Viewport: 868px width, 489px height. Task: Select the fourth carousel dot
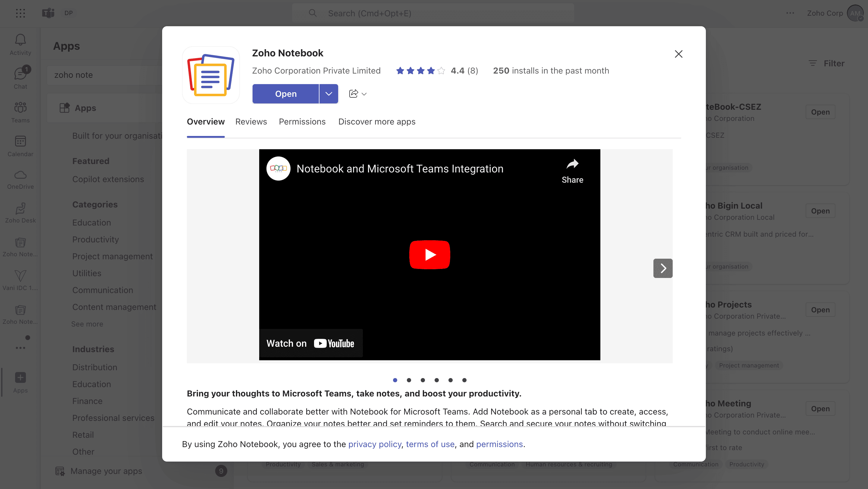437,380
